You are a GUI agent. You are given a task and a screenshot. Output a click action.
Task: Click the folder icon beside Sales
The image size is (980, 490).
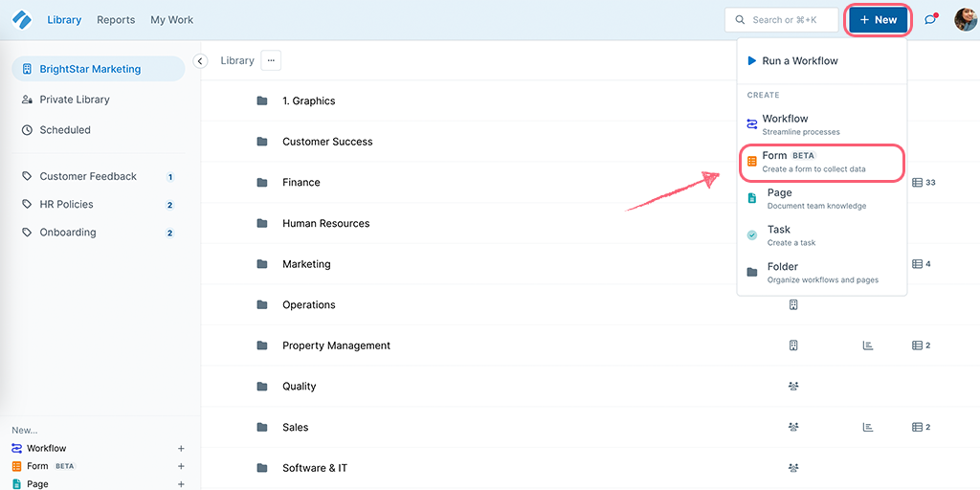pyautogui.click(x=262, y=428)
